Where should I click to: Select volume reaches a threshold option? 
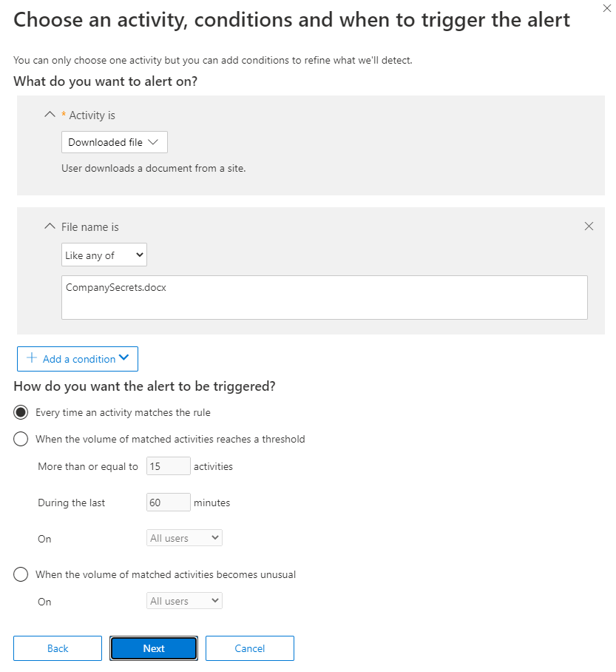click(21, 439)
